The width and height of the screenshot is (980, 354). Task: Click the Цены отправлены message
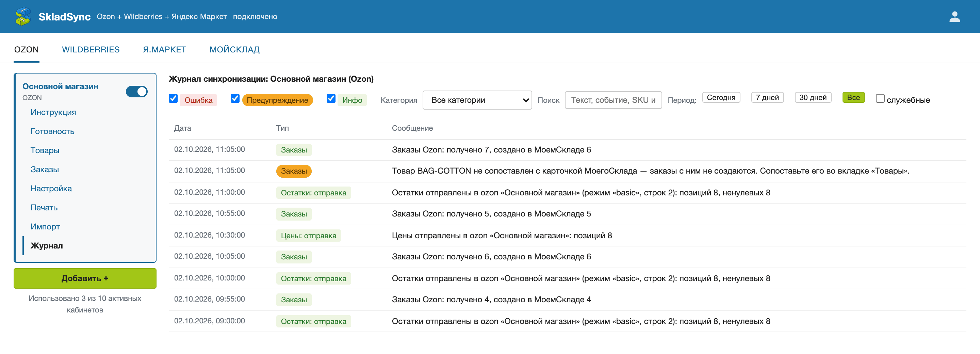click(x=502, y=236)
